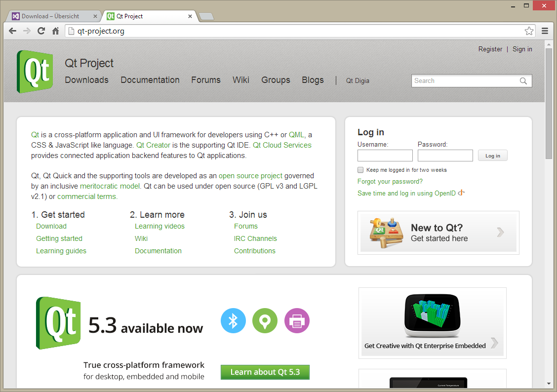The height and width of the screenshot is (392, 557).
Task: Close the Qt Project tab
Action: (190, 16)
